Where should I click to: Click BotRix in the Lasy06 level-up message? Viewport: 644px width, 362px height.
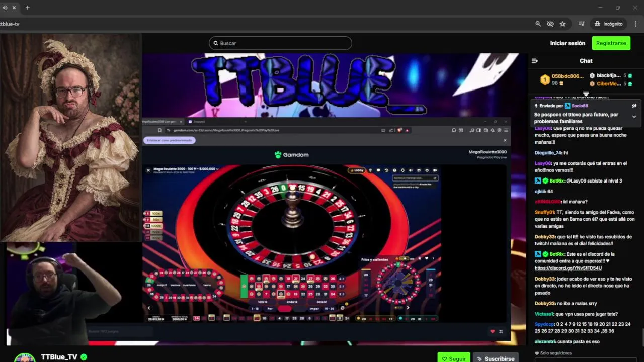click(x=557, y=181)
